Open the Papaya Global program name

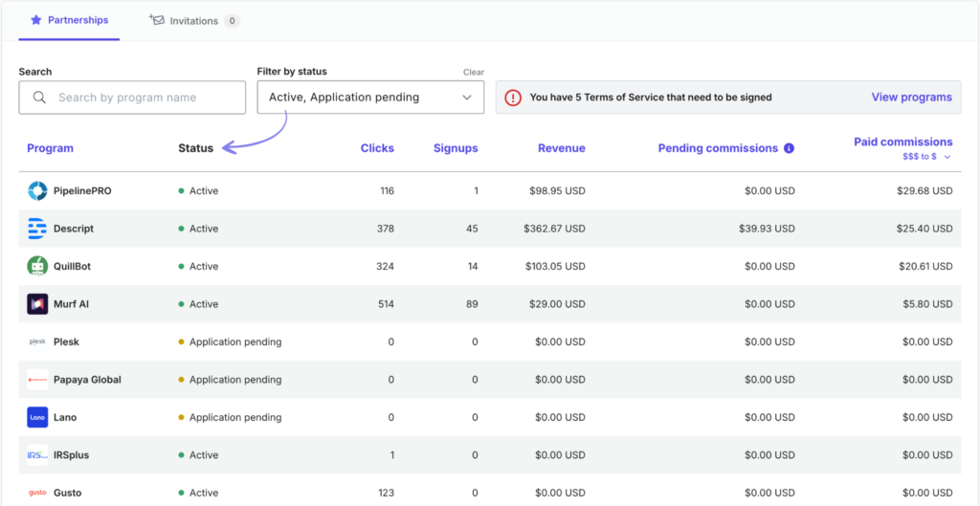pos(87,379)
